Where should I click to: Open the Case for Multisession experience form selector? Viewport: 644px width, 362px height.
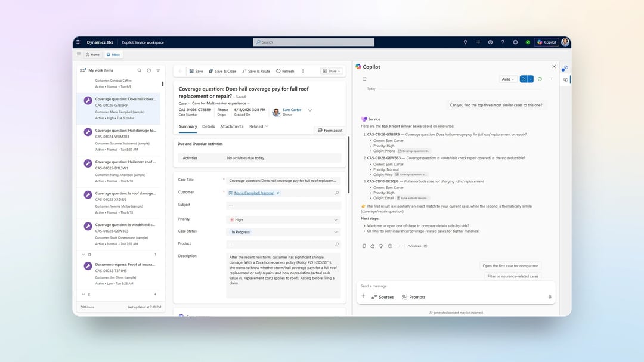[221, 103]
